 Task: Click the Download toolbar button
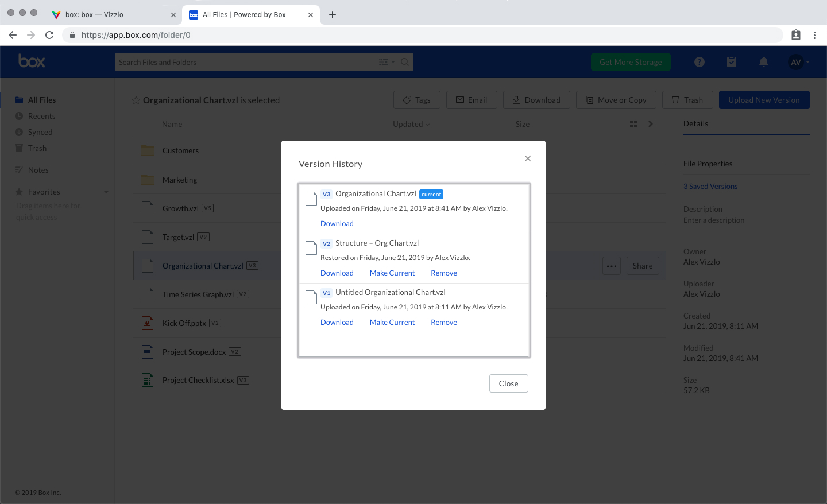[x=536, y=100]
